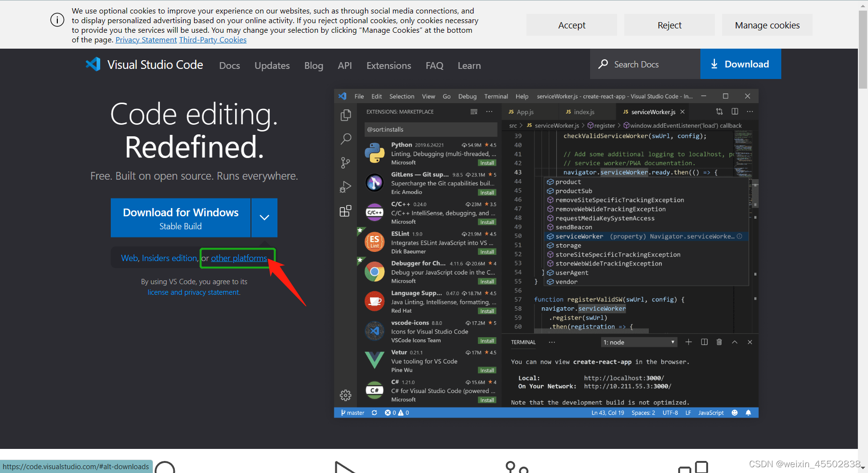The height and width of the screenshot is (473, 868).
Task: Open the Extensions nav item
Action: (x=389, y=66)
